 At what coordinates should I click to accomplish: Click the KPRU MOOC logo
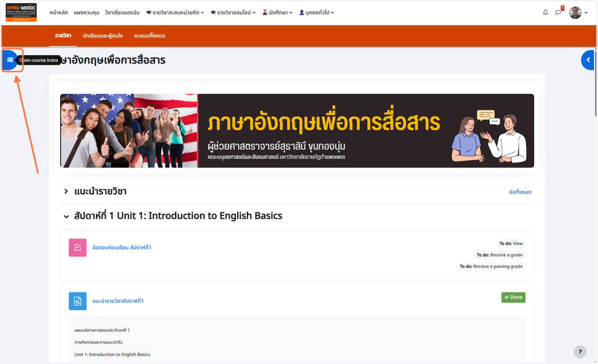coord(21,12)
